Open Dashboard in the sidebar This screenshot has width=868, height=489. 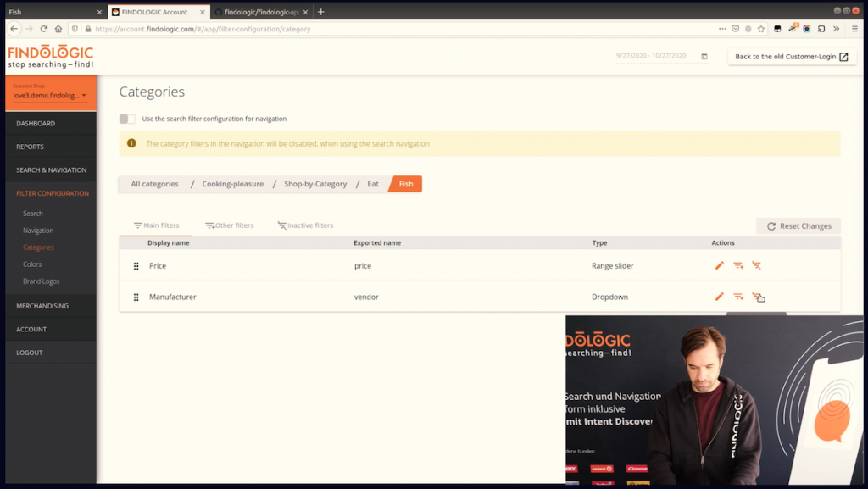click(x=51, y=124)
